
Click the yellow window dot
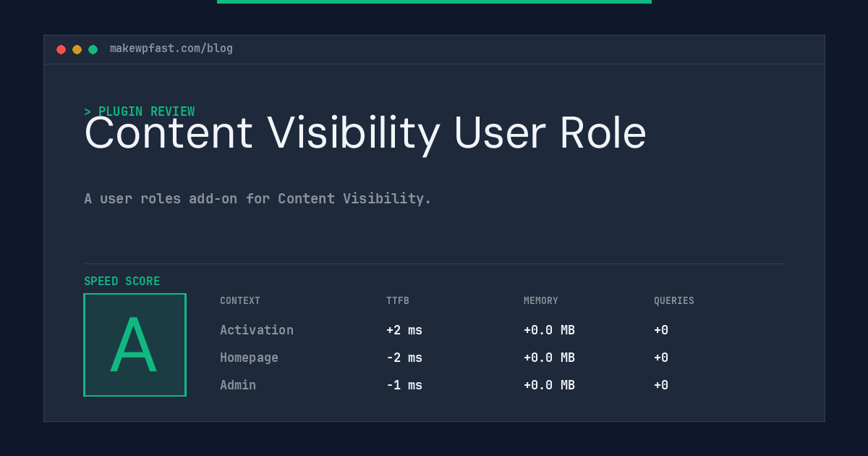coord(77,49)
